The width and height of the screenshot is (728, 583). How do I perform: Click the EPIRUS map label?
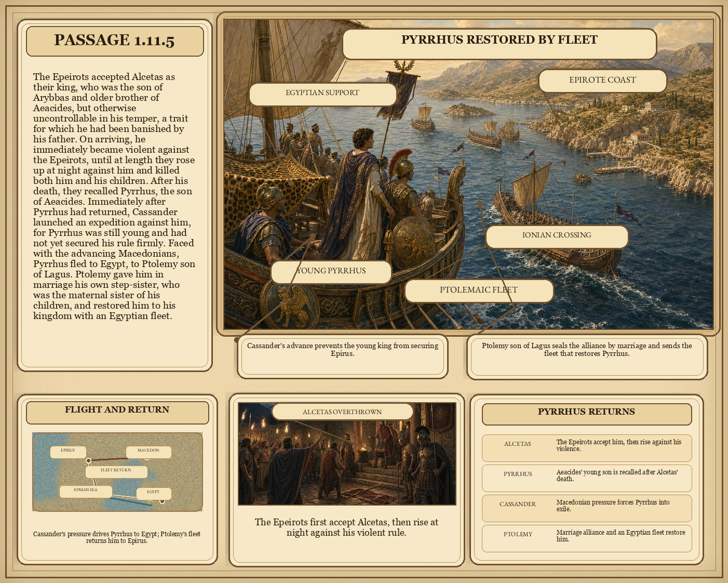point(68,452)
